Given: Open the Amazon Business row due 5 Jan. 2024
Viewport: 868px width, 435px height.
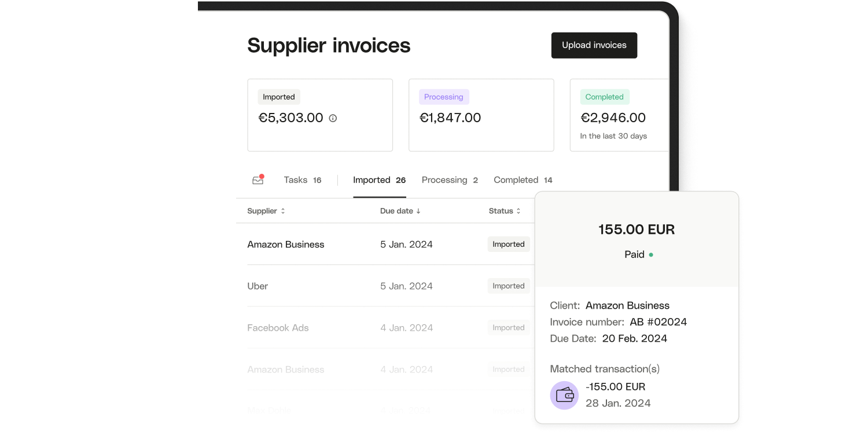Looking at the screenshot, I should click(385, 244).
